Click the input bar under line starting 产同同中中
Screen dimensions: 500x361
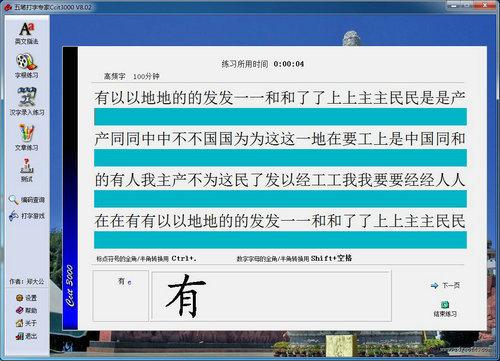click(x=280, y=158)
